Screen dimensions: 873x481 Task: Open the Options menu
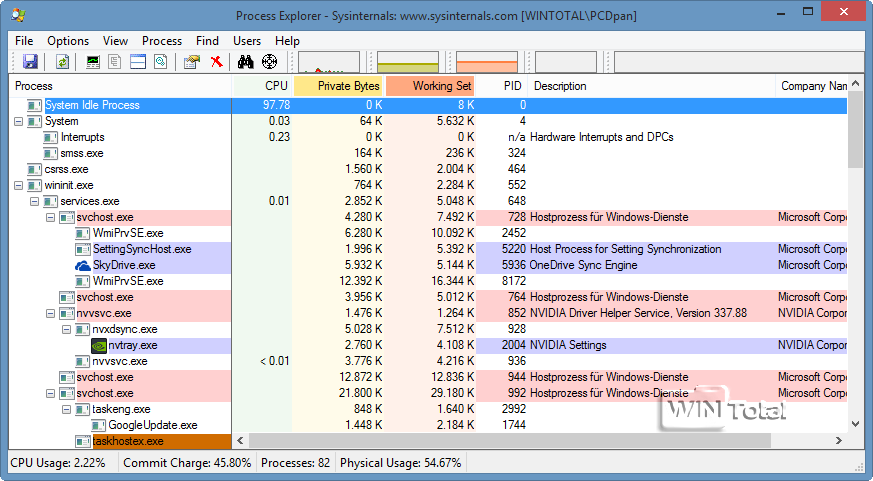coord(68,41)
